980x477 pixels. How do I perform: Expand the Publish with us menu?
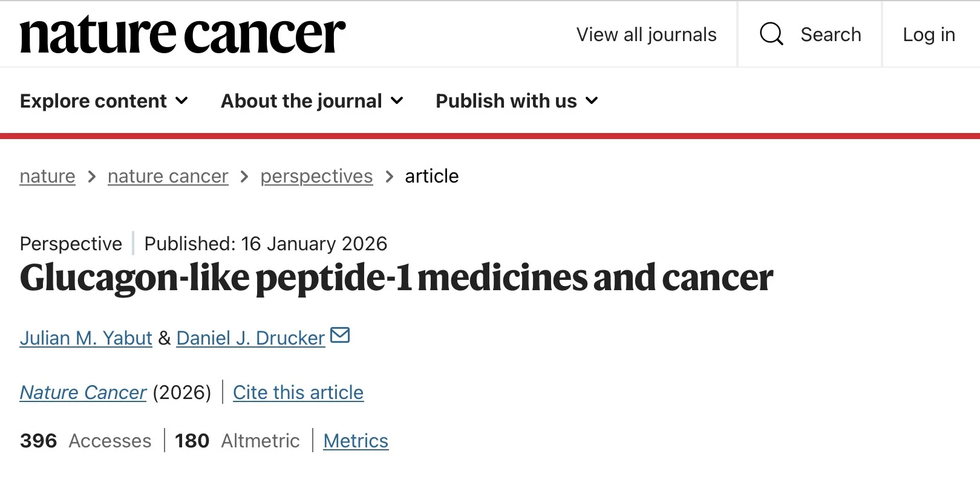tap(517, 101)
